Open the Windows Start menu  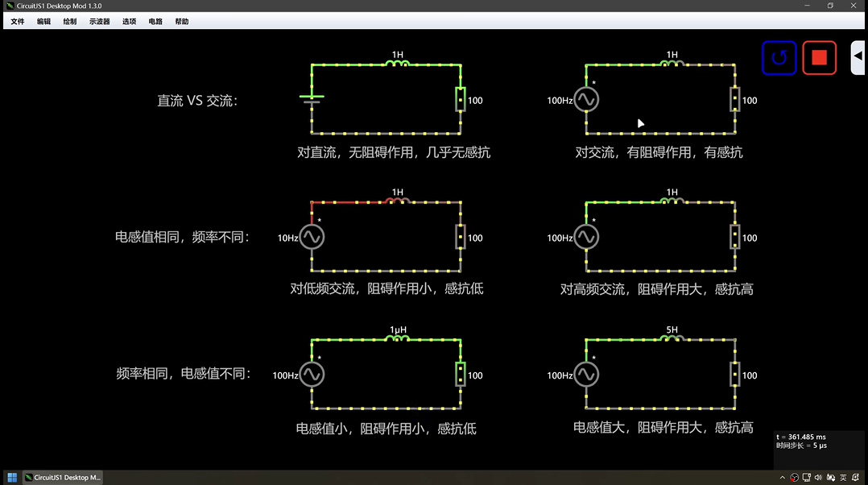(x=12, y=477)
